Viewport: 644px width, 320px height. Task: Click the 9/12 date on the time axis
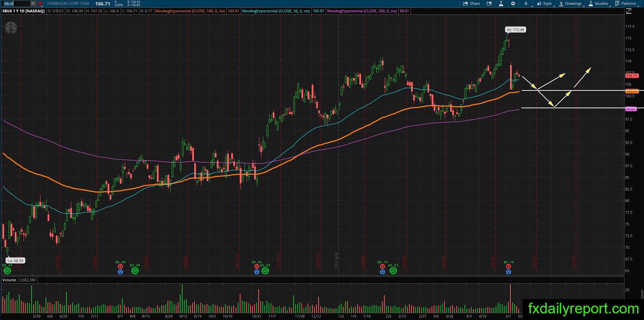coord(183,316)
